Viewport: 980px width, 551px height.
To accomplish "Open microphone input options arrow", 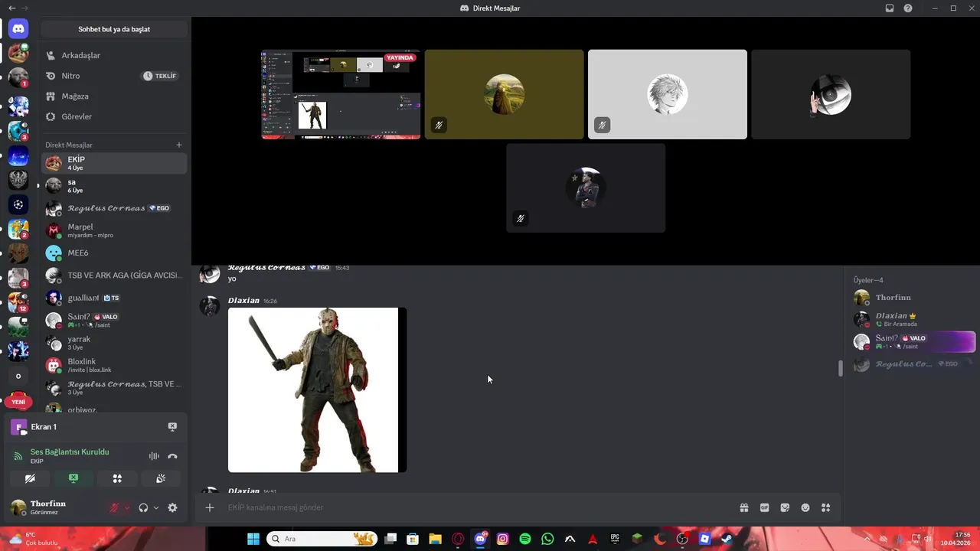I will click(x=127, y=507).
